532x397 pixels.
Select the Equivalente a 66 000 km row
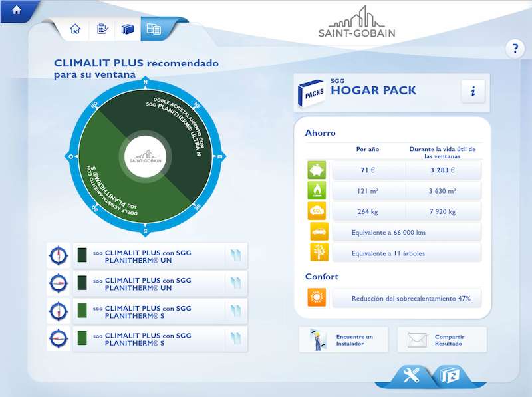(406, 232)
